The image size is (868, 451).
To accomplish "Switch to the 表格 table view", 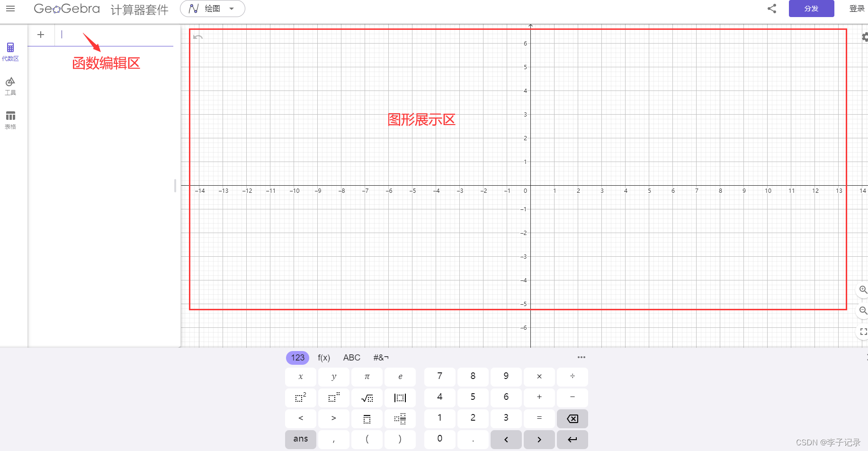I will (x=10, y=120).
